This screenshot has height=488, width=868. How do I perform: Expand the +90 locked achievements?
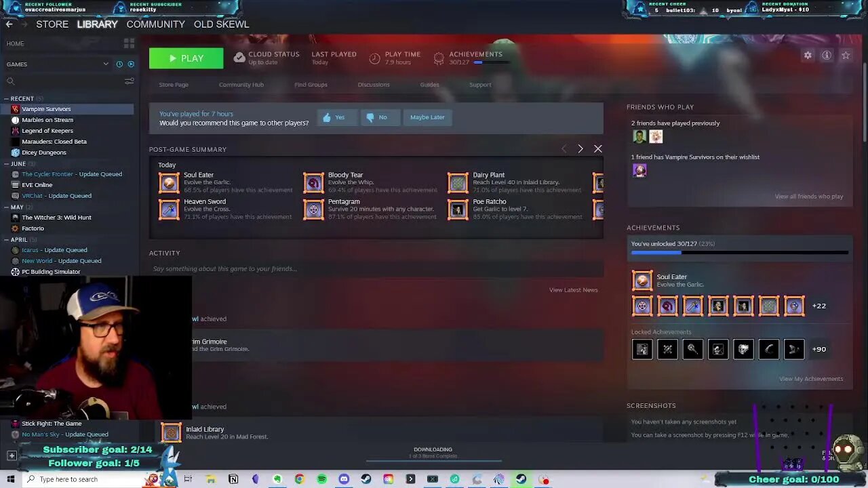(x=819, y=349)
